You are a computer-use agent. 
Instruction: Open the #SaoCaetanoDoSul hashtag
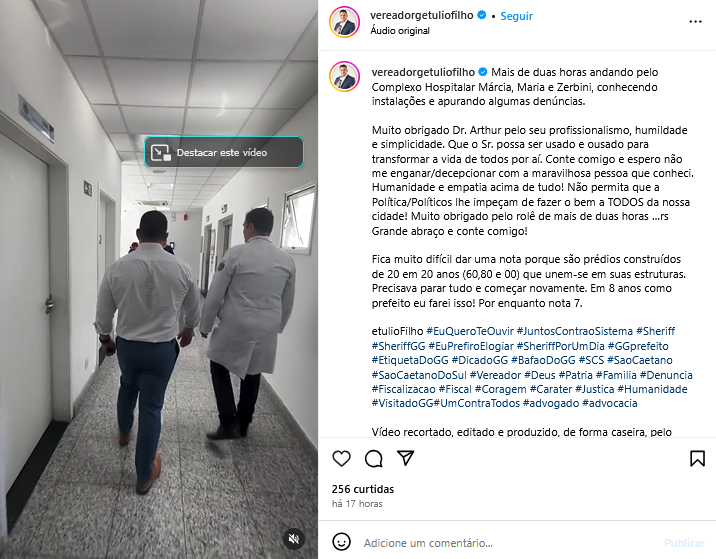[419, 375]
